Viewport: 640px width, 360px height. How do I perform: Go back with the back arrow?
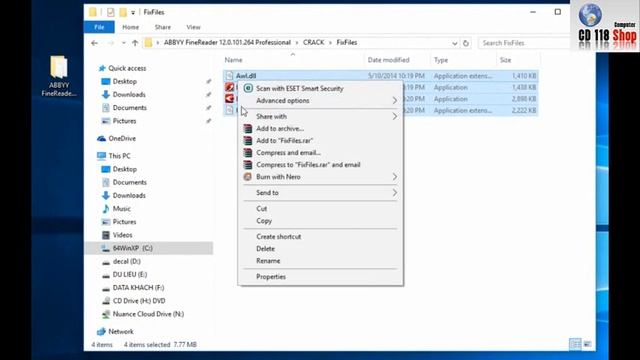[x=95, y=43]
